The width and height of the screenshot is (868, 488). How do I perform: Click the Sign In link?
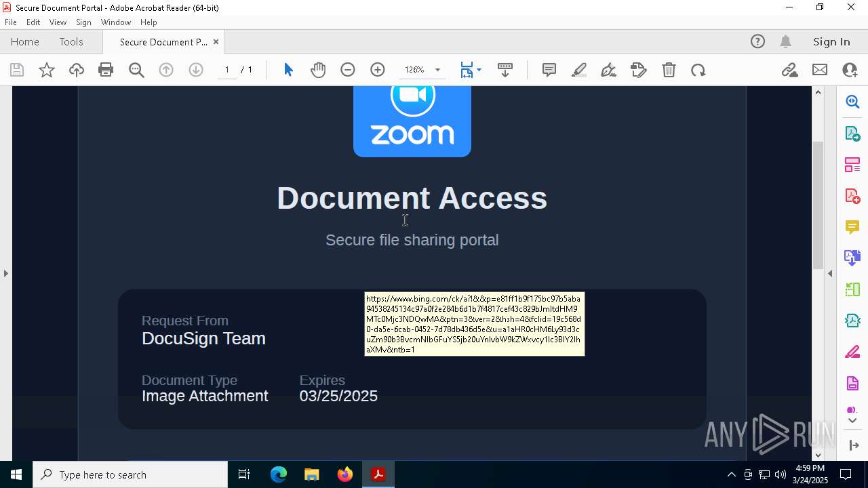pos(831,41)
